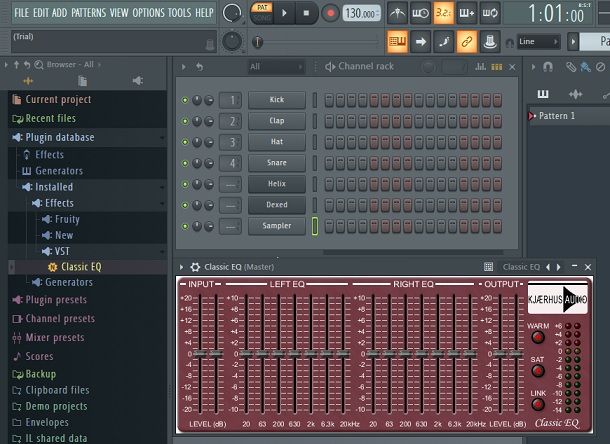This screenshot has width=610, height=444.
Task: Mute the Clap channel with green LED
Action: (185, 121)
